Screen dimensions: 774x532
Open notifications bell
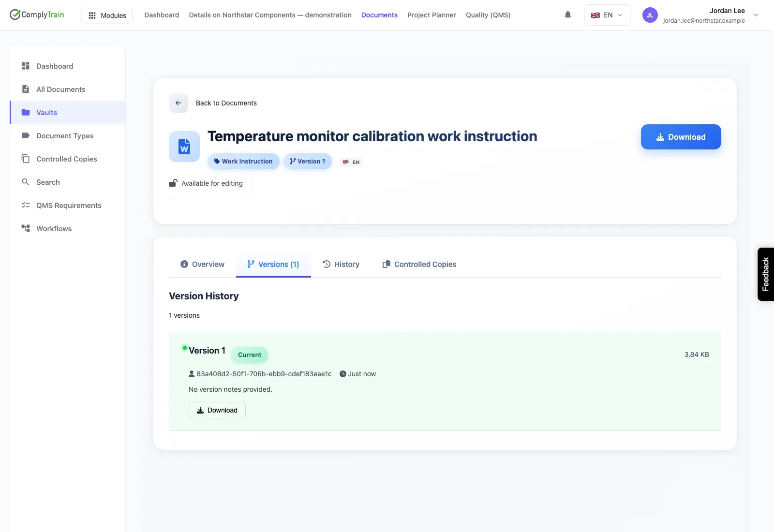coord(568,15)
